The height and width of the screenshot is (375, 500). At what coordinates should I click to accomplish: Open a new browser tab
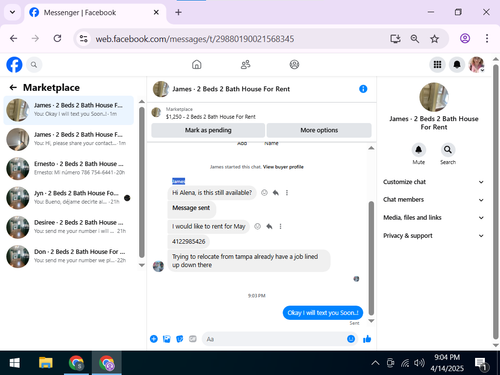[x=178, y=12]
